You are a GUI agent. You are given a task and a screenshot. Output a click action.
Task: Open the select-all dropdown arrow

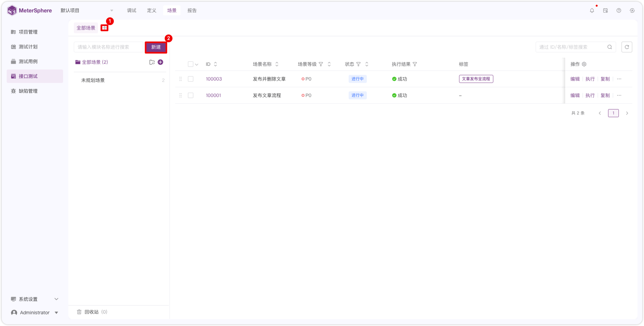[x=197, y=64]
